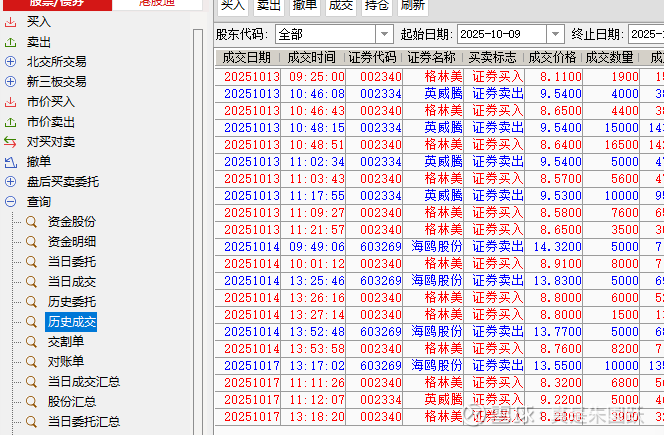Click magnifier icon beside 股份汇总
Screen dimensions: 664x435
coord(31,402)
